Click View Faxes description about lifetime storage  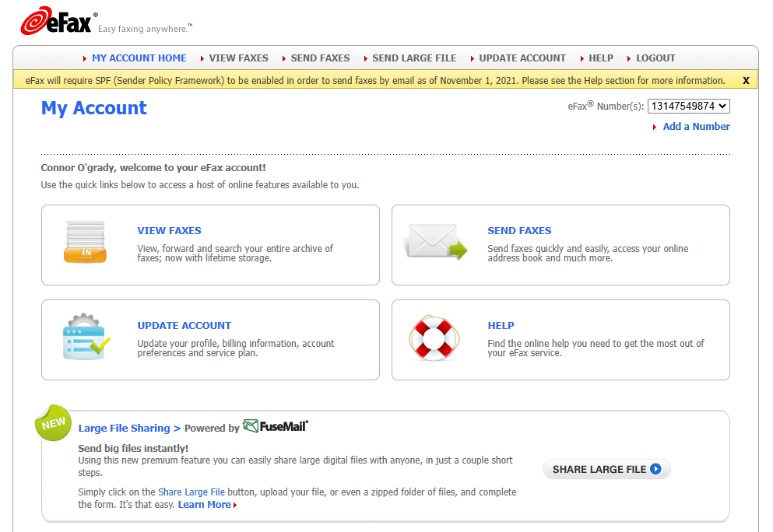(235, 254)
